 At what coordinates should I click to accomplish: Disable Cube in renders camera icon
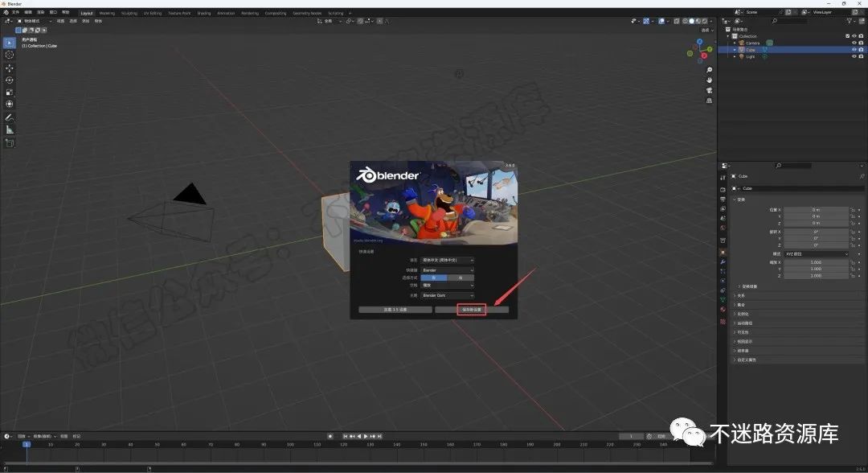861,49
